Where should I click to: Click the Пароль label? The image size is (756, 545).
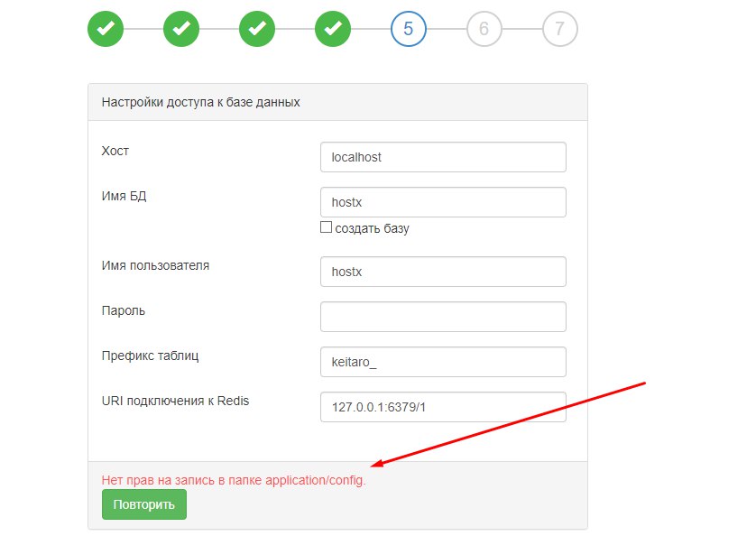[123, 310]
